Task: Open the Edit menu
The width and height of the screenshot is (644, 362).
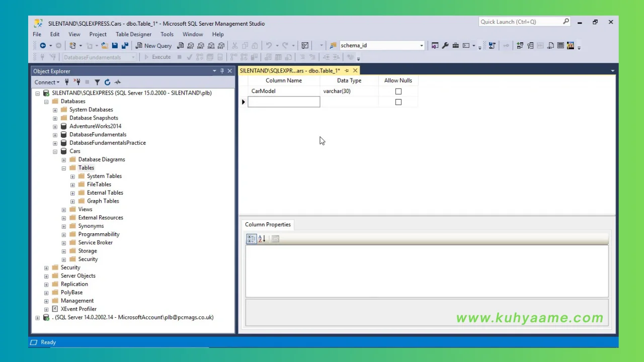Action: pos(55,34)
